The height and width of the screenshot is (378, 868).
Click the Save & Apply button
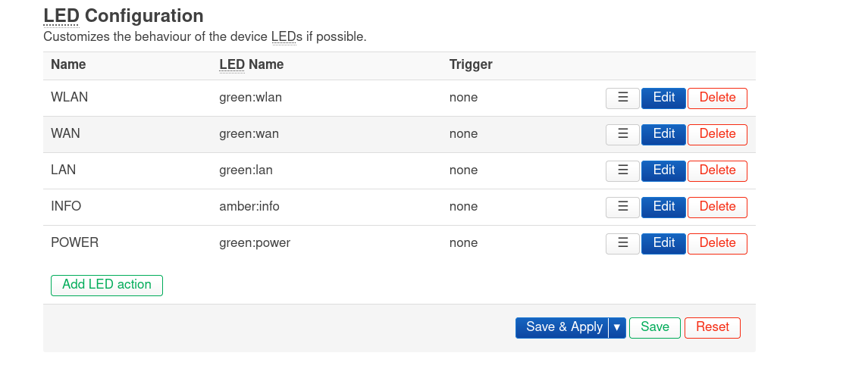[562, 328]
